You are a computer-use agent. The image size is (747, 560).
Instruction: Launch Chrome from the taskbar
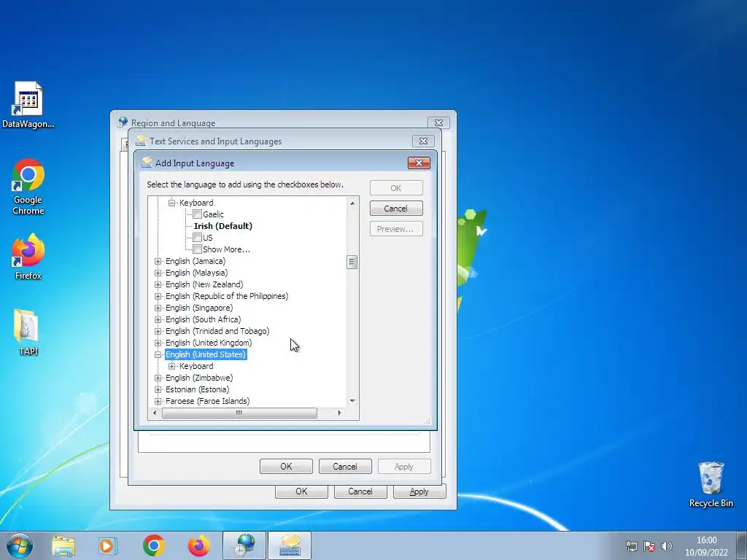(x=153, y=545)
